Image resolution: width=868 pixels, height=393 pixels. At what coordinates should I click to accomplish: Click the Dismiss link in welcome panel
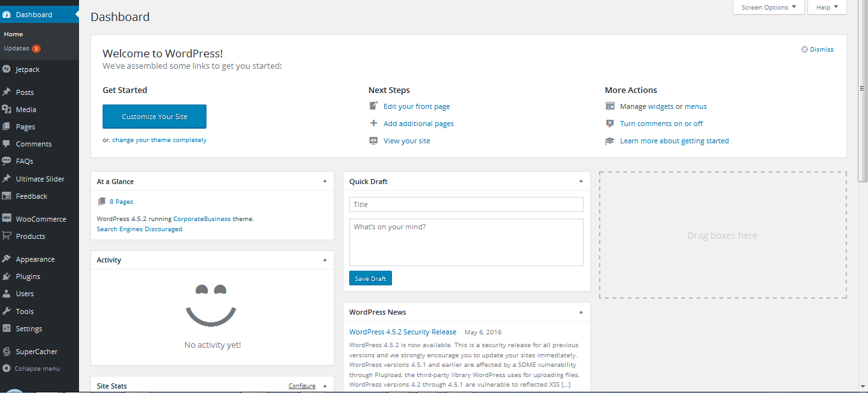821,49
